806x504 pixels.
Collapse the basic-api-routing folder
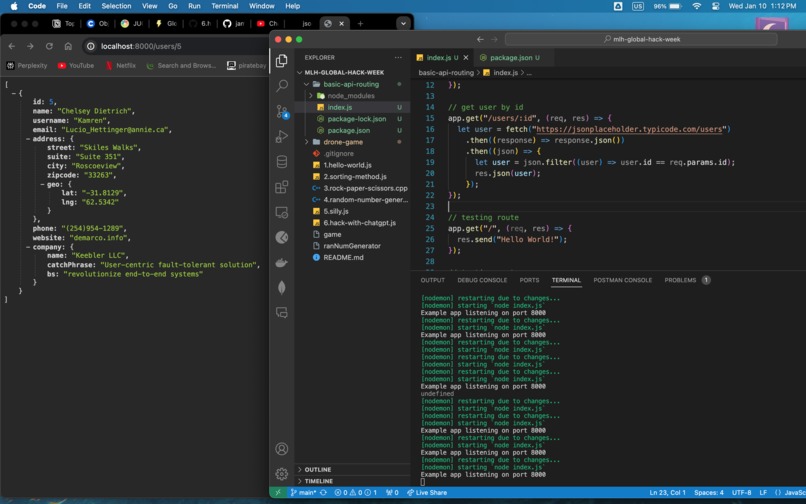(307, 84)
